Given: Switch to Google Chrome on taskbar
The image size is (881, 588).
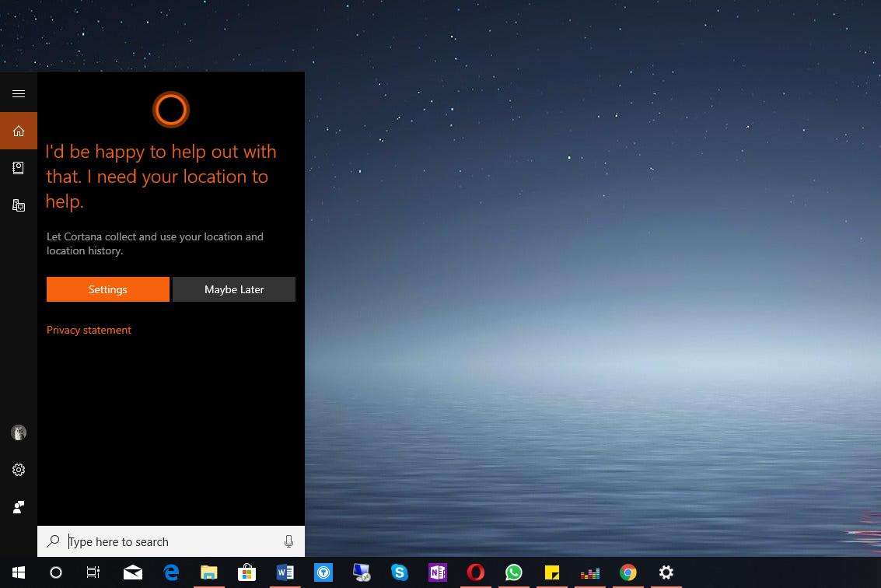Looking at the screenshot, I should tap(628, 572).
